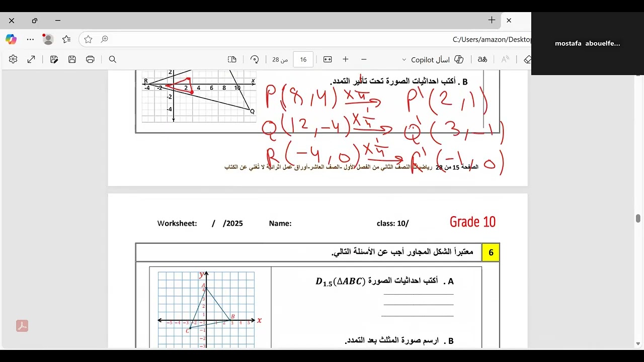Save the PDF with the floppy disk icon
Image resolution: width=644 pixels, height=362 pixels.
[72, 59]
